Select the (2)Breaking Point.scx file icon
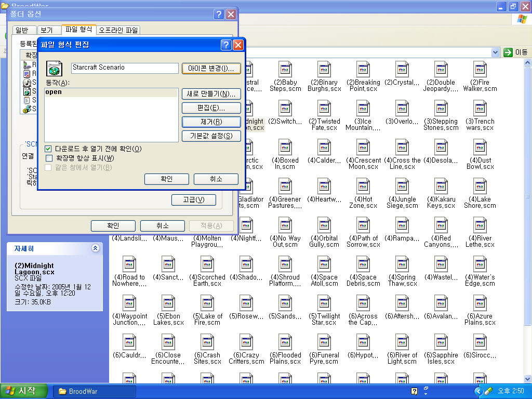The height and width of the screenshot is (399, 532). (363, 69)
